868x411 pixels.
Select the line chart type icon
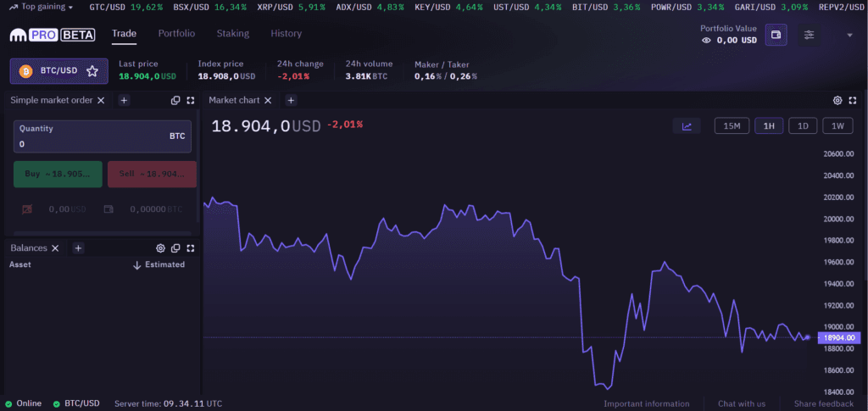pyautogui.click(x=687, y=126)
